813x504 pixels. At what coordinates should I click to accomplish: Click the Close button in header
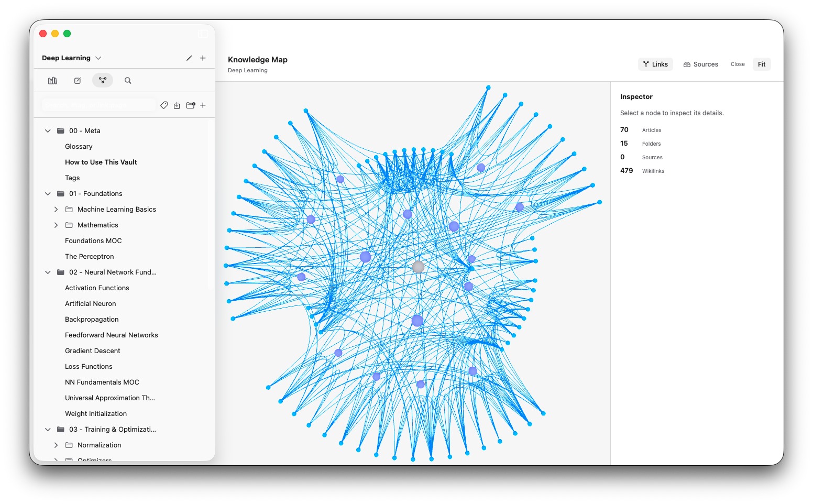[x=738, y=64]
